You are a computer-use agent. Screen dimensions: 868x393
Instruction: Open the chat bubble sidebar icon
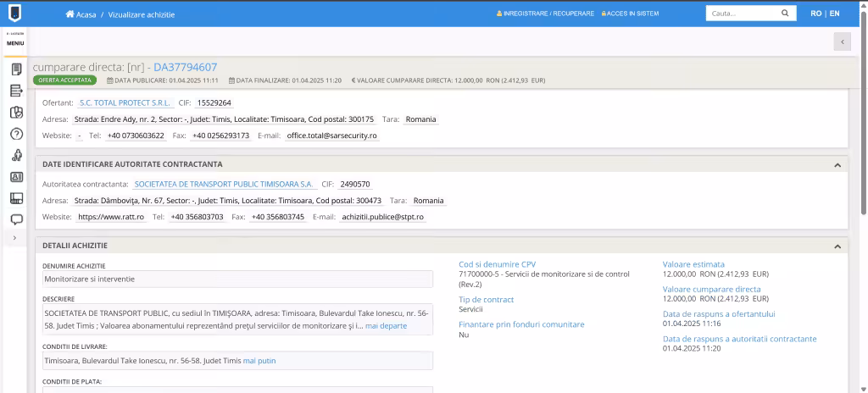point(17,219)
